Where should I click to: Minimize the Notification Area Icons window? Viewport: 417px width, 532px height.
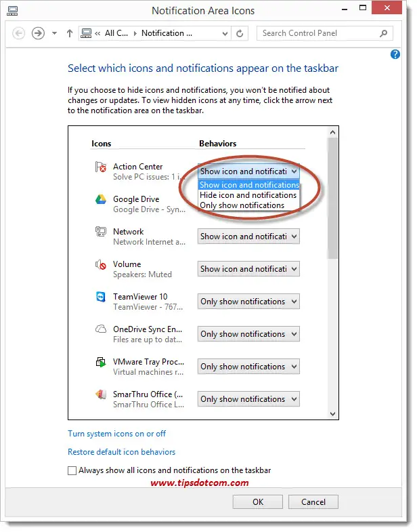click(x=345, y=9)
